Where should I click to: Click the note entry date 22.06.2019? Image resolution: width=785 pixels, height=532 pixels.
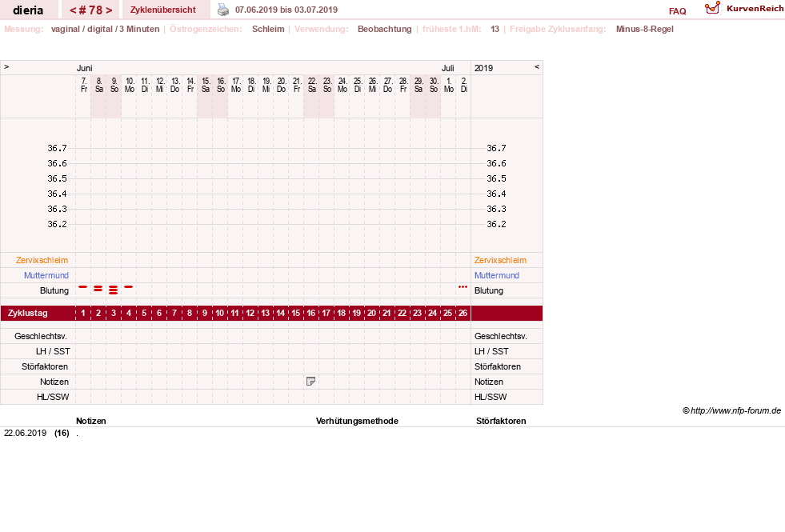click(25, 433)
